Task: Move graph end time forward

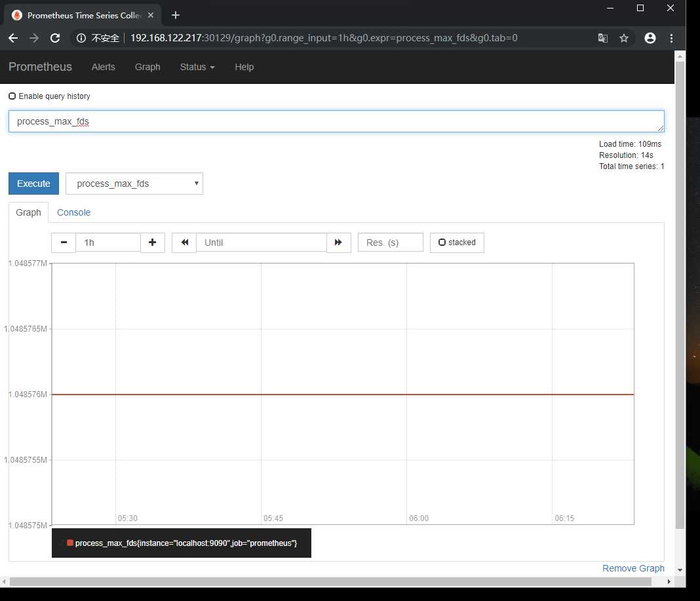Action: point(338,242)
